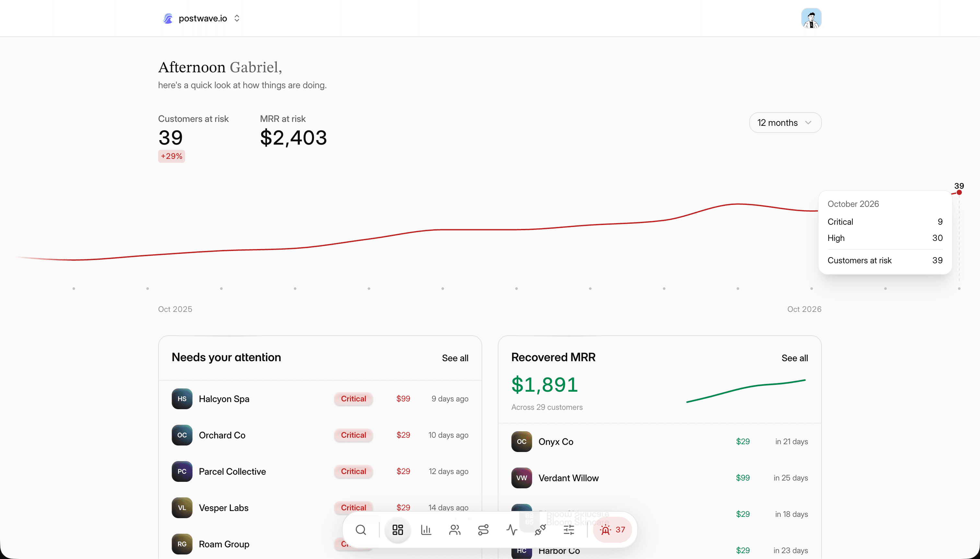The height and width of the screenshot is (559, 980).
Task: Open the workflow route icon
Action: (483, 530)
